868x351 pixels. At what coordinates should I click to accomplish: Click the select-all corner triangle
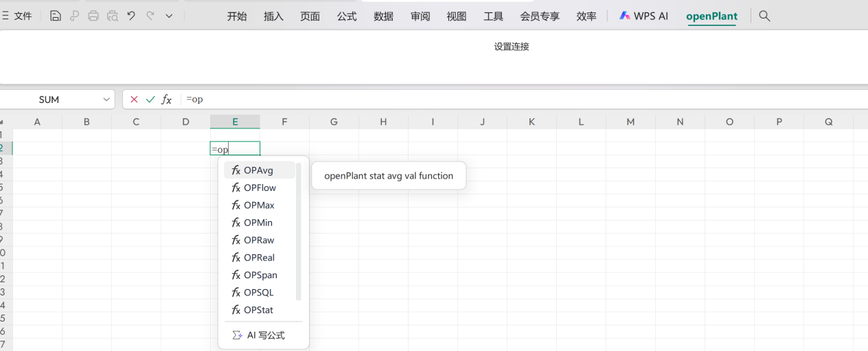pos(2,122)
